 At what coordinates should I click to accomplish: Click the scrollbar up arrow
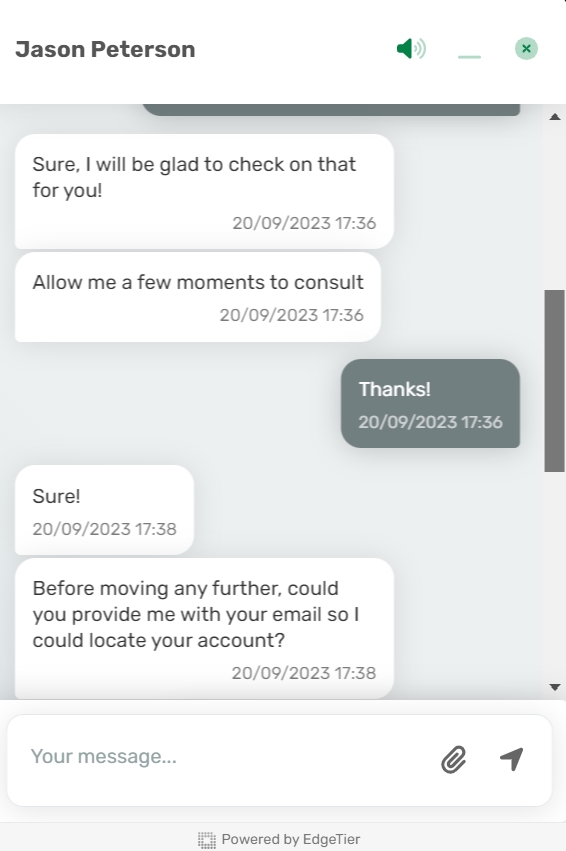point(555,117)
